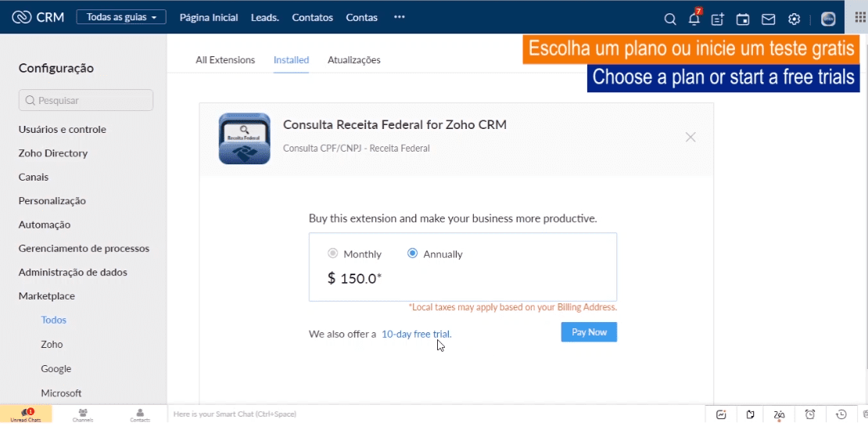
Task: Open Unread Chats in bottom bar
Action: point(25,414)
